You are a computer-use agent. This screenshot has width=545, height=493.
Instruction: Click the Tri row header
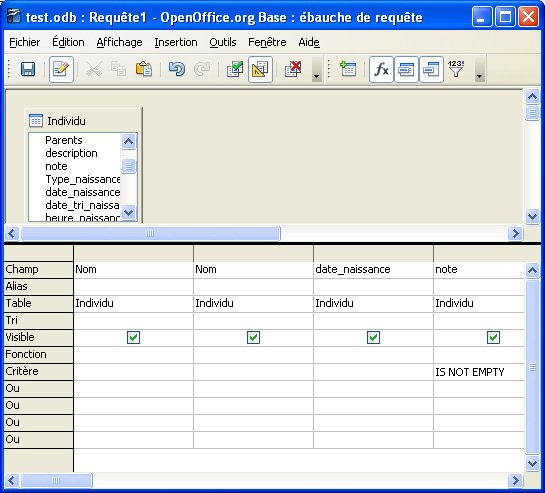pyautogui.click(x=38, y=320)
